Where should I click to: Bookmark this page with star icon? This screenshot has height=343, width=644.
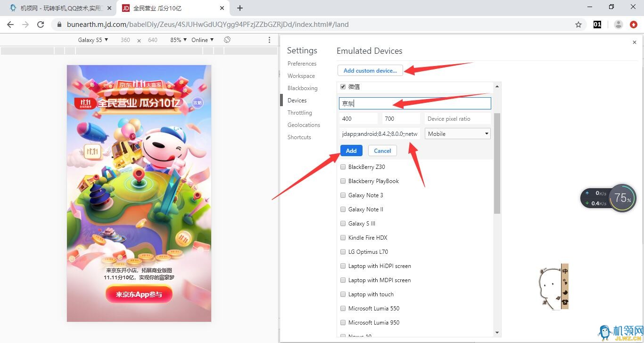(x=578, y=25)
